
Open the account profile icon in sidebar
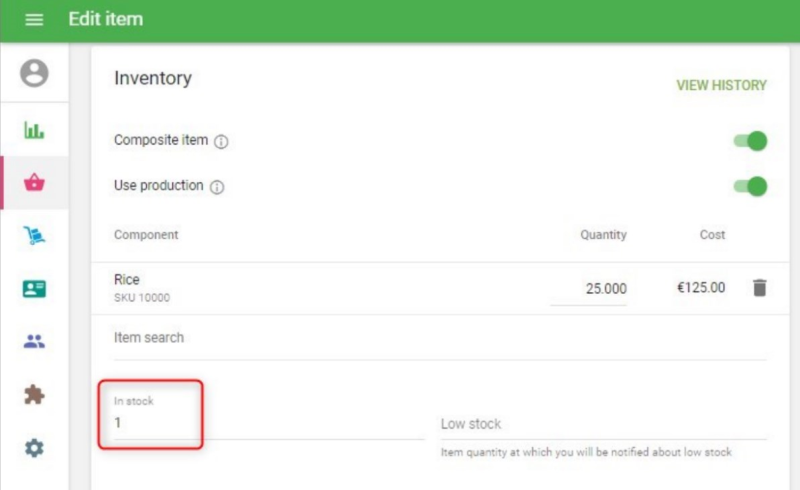click(34, 74)
